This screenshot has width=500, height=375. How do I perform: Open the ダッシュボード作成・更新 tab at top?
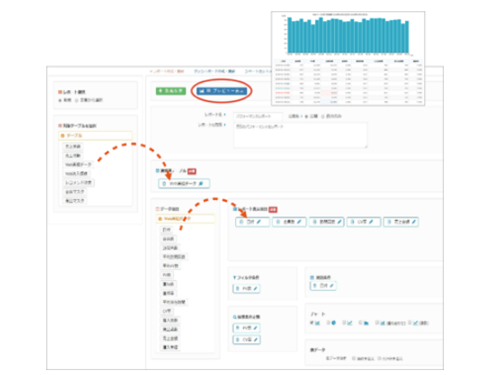click(215, 71)
